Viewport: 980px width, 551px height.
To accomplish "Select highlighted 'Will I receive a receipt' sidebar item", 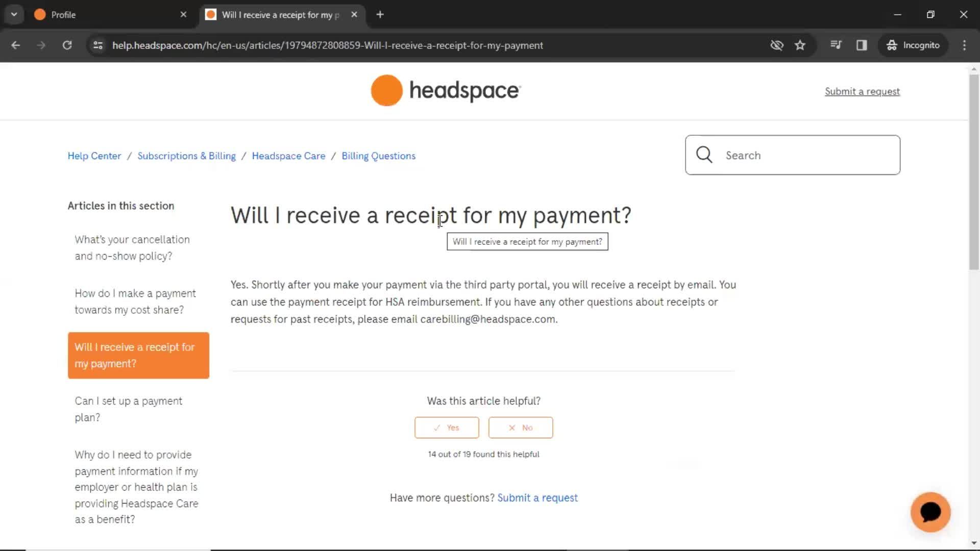I will [x=138, y=356].
